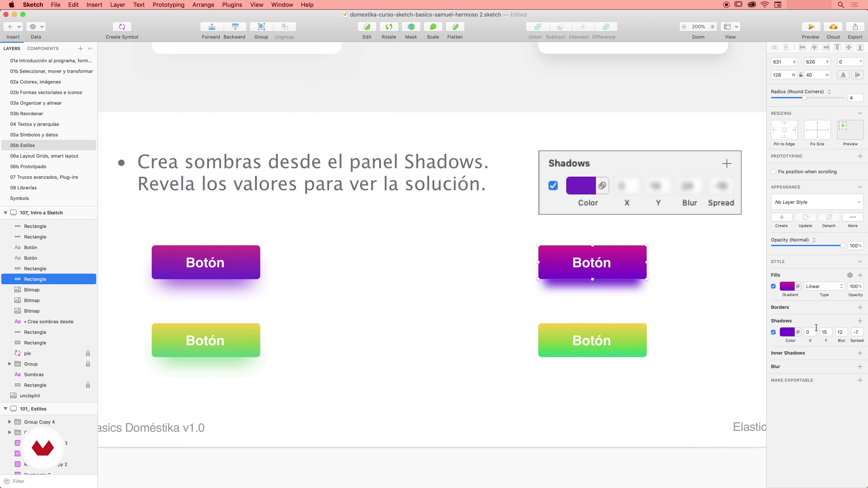Toggle aspect ratio lock between W and H

[801, 75]
